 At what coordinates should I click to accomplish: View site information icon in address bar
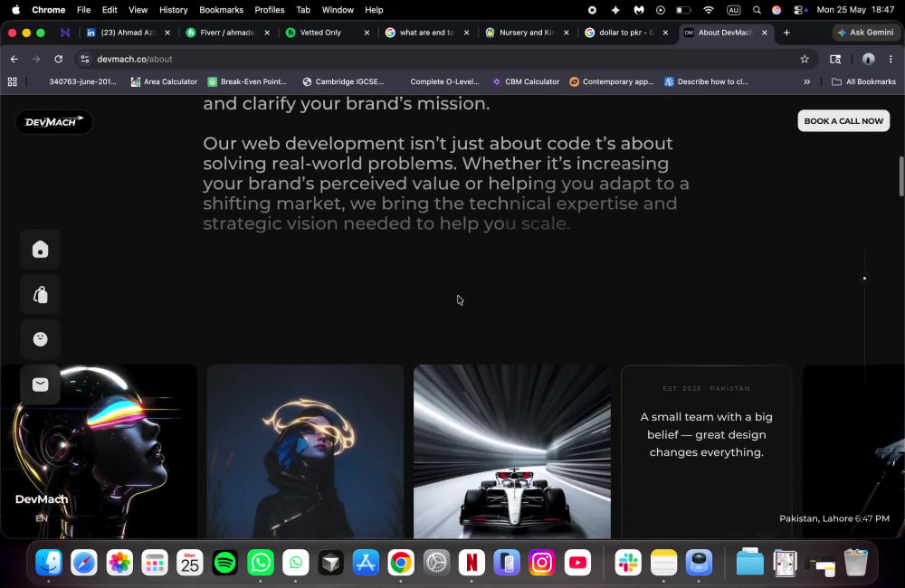tap(85, 59)
